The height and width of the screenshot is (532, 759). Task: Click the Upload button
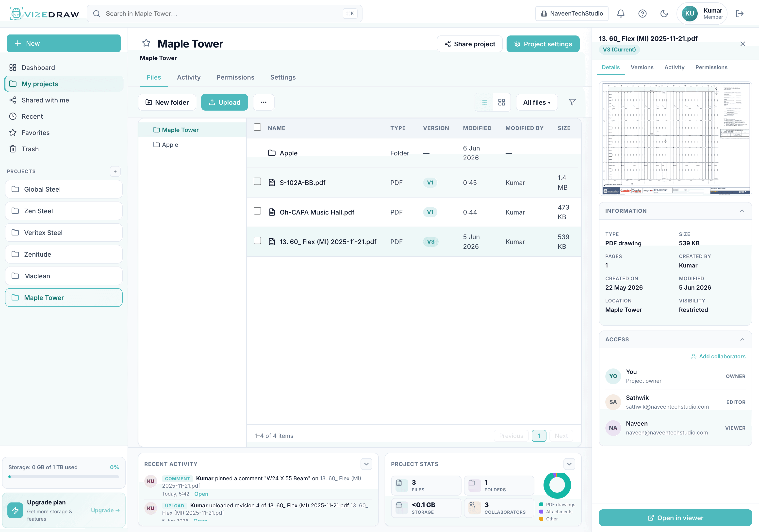(224, 102)
